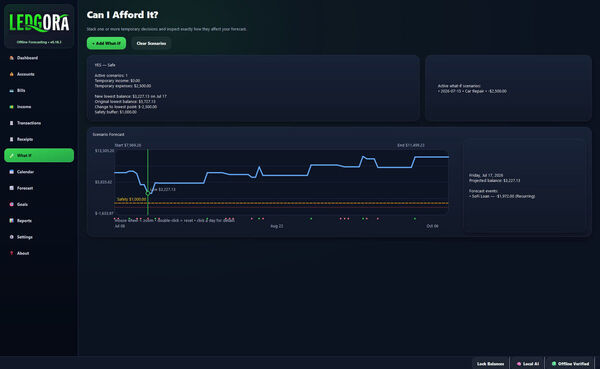
Task: Open the Receipts section
Action: [x=39, y=139]
